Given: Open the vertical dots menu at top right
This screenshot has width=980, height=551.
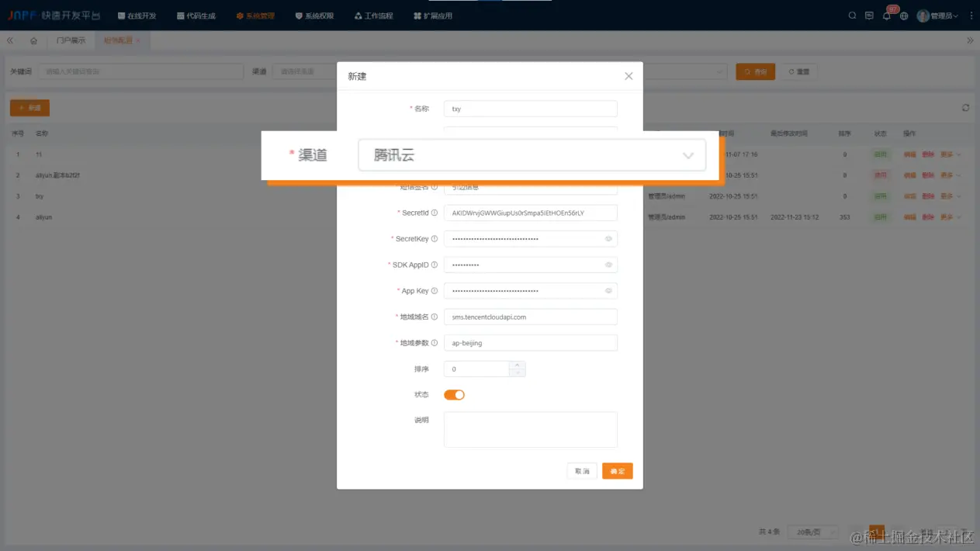Looking at the screenshot, I should (971, 16).
